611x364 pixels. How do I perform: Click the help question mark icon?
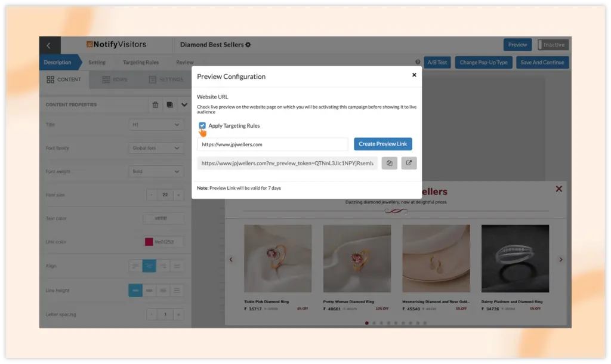[418, 62]
